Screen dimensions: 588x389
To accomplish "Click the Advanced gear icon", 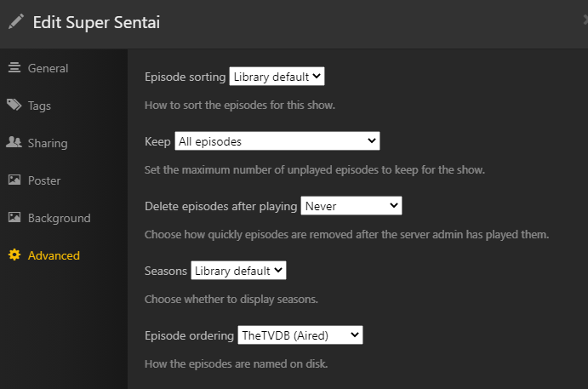I will tap(14, 255).
